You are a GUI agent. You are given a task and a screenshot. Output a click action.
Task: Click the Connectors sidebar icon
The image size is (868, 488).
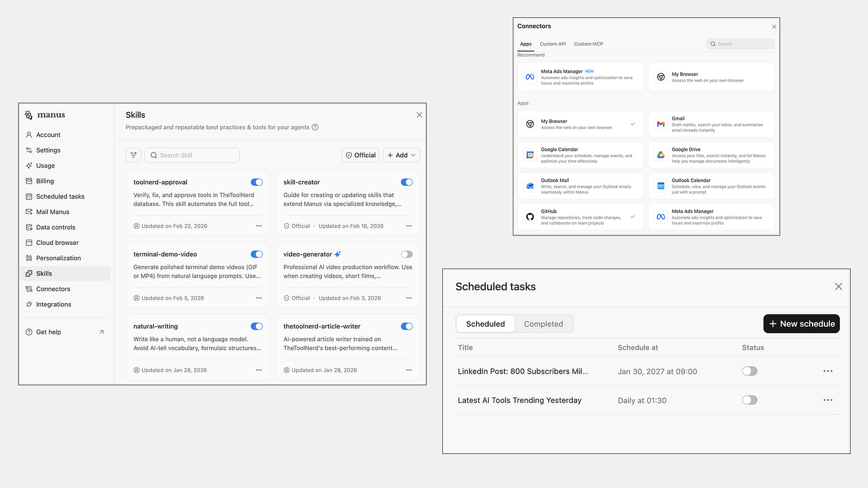point(29,289)
